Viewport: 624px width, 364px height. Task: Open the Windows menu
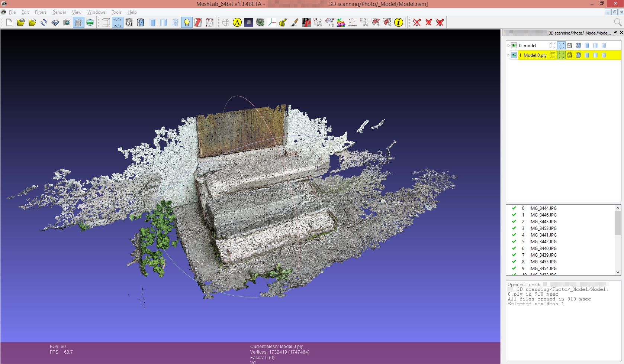click(96, 12)
